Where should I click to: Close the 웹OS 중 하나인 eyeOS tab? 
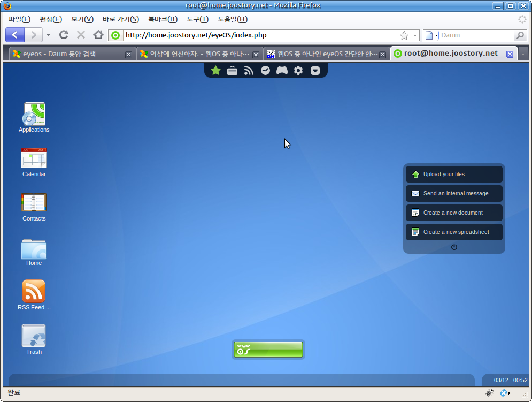pyautogui.click(x=383, y=55)
